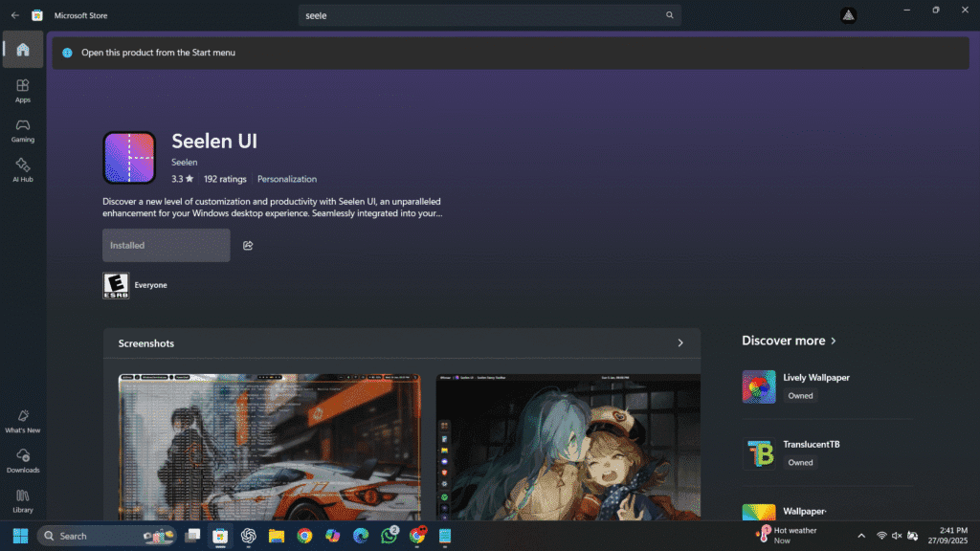Expand the Screenshots section arrow
980x551 pixels.
[x=680, y=343]
